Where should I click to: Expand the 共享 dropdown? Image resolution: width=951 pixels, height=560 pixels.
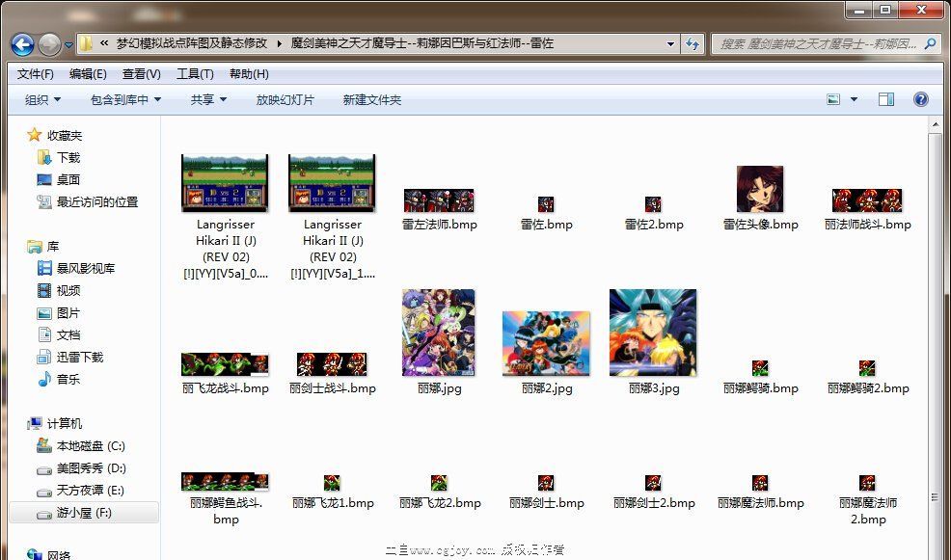(208, 99)
